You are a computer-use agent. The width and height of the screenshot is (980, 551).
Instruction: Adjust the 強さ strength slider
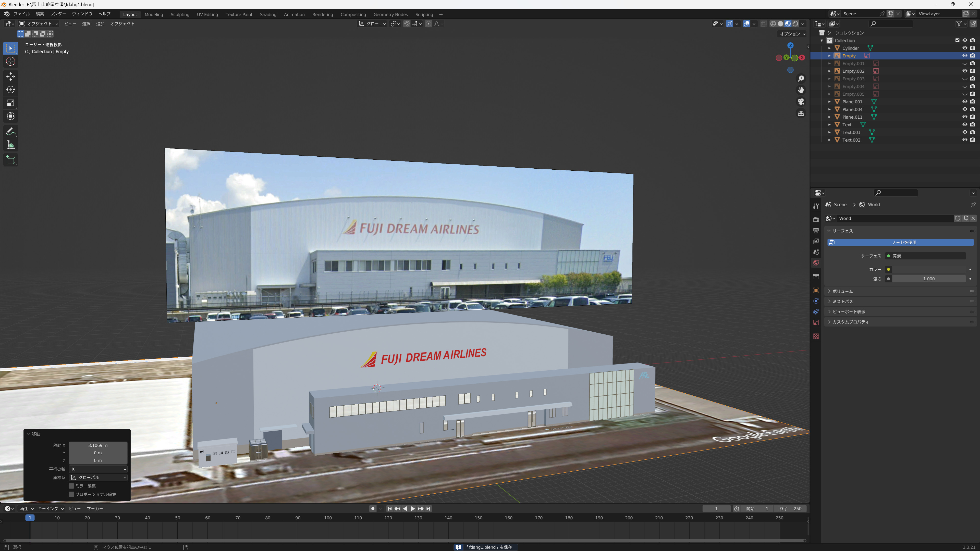tap(929, 279)
